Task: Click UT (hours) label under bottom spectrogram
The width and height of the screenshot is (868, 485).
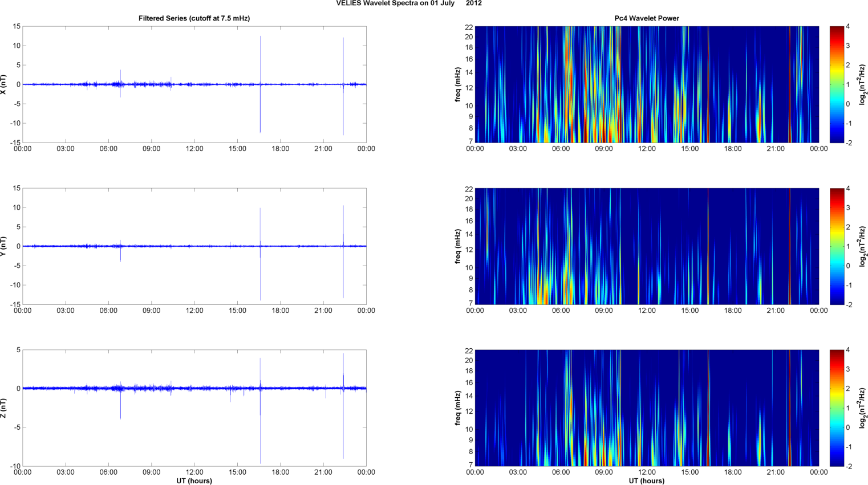Action: click(646, 480)
